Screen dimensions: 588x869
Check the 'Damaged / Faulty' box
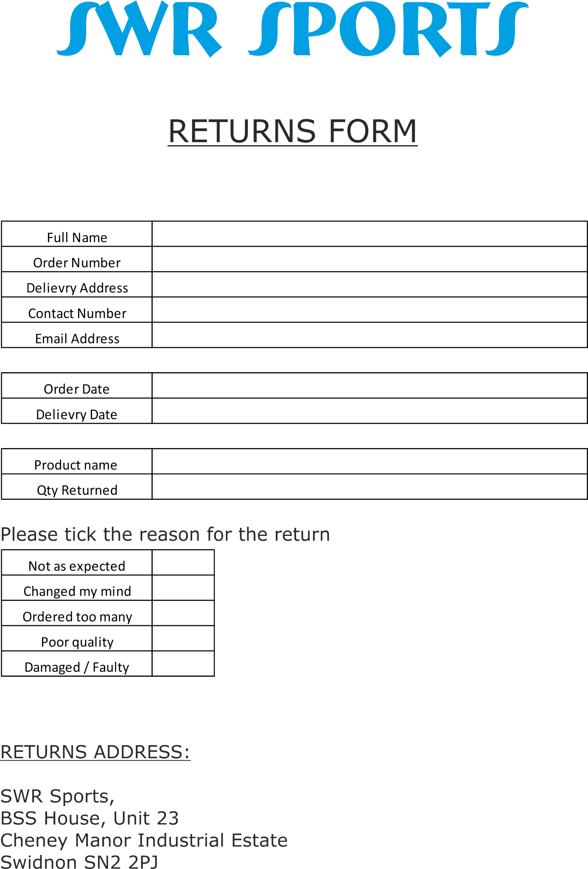coord(183,664)
